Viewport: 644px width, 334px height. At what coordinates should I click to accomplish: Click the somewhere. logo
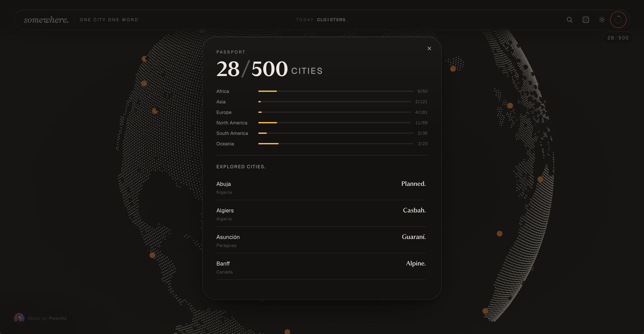click(x=46, y=20)
